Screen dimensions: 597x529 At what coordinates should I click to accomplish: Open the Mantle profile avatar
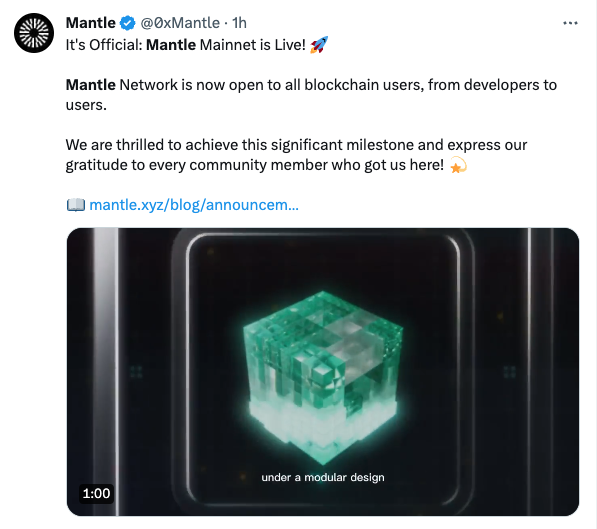pos(34,33)
